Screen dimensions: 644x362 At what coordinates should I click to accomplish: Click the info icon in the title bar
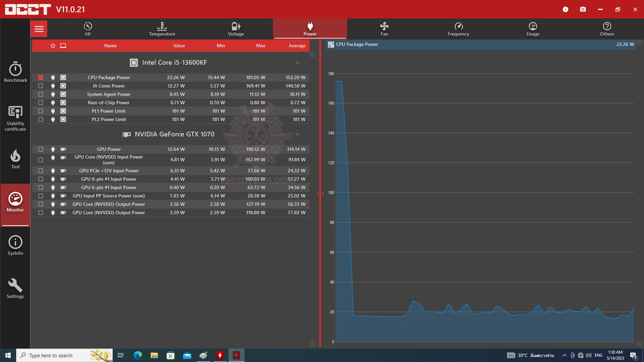(566, 9)
